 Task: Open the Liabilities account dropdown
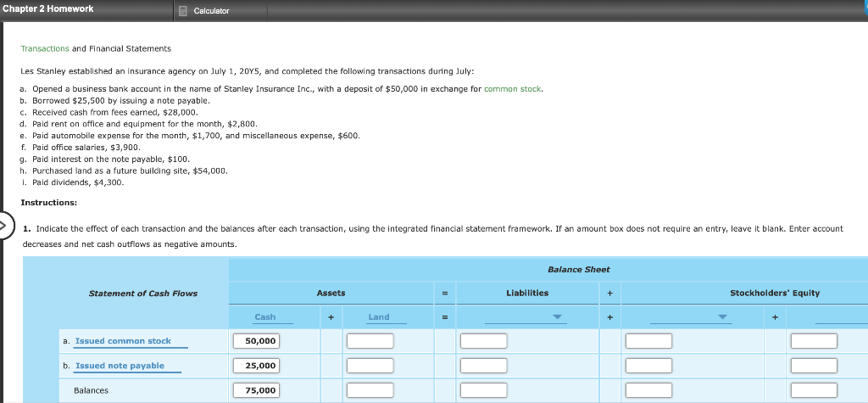click(524, 317)
